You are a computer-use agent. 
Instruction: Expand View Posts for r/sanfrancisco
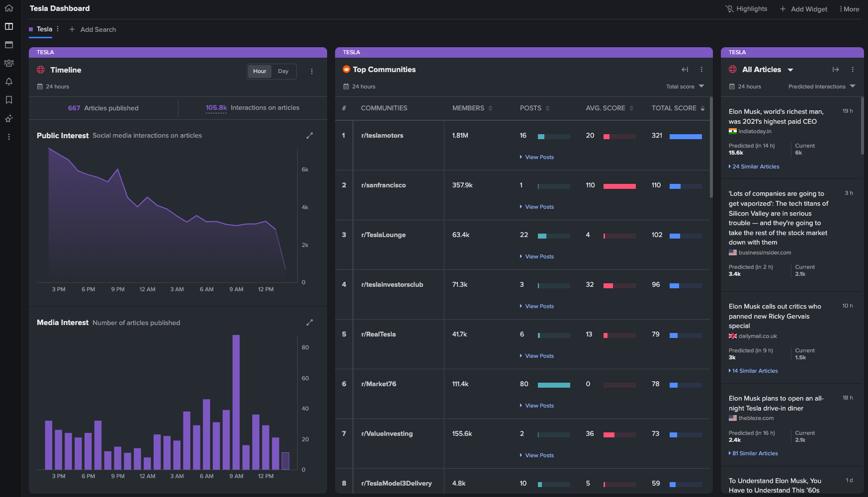coord(537,207)
